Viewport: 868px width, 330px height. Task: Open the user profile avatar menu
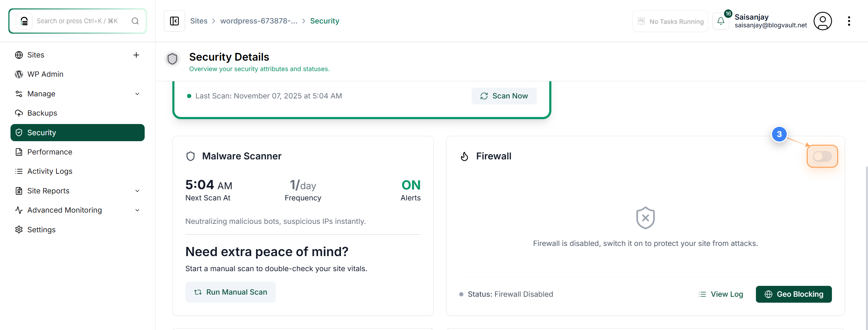pyautogui.click(x=822, y=21)
